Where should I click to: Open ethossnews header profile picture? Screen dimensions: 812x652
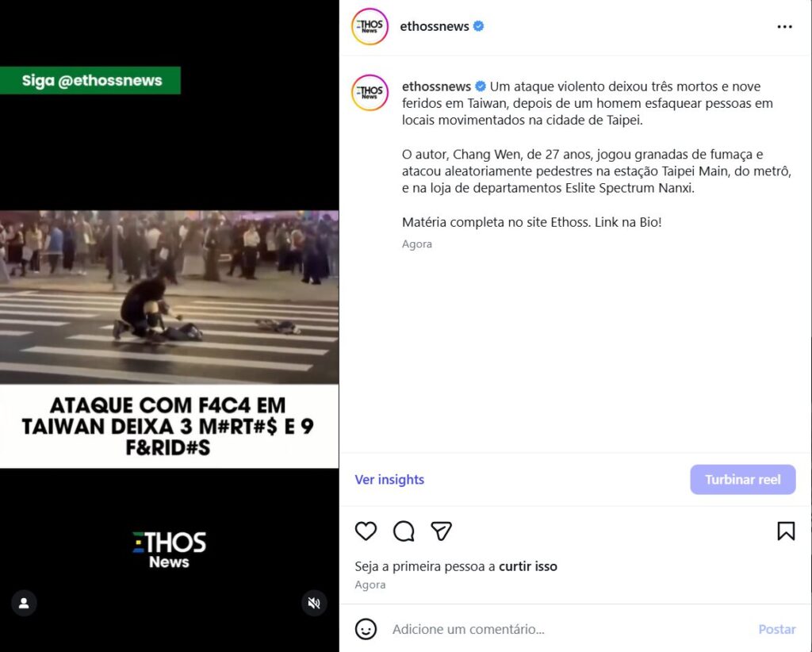click(370, 27)
